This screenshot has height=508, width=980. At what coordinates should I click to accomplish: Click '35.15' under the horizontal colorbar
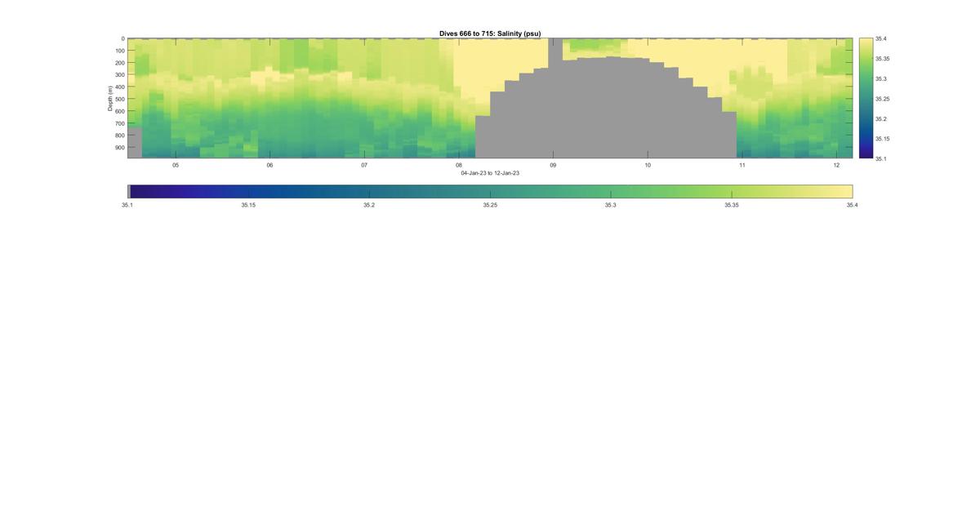pyautogui.click(x=248, y=205)
